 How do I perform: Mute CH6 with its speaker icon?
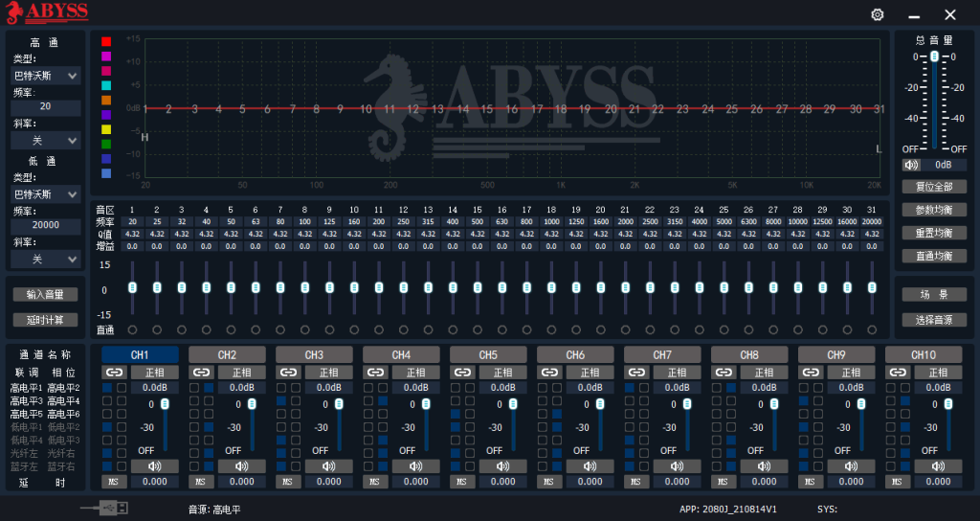tap(590, 466)
